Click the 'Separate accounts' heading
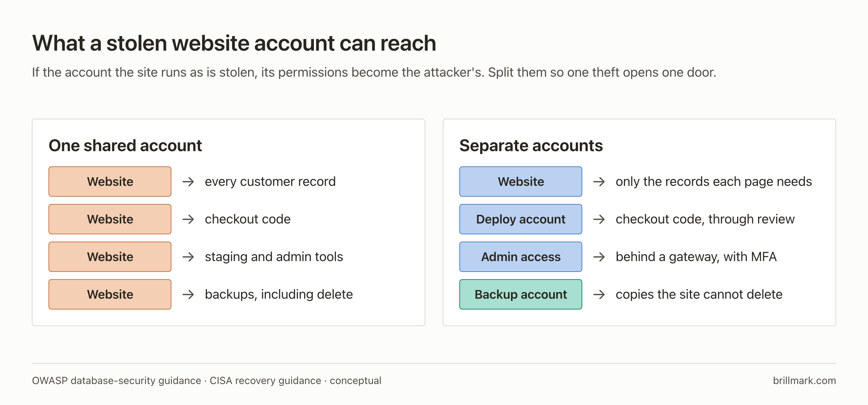Image resolution: width=868 pixels, height=405 pixels. pyautogui.click(x=531, y=146)
